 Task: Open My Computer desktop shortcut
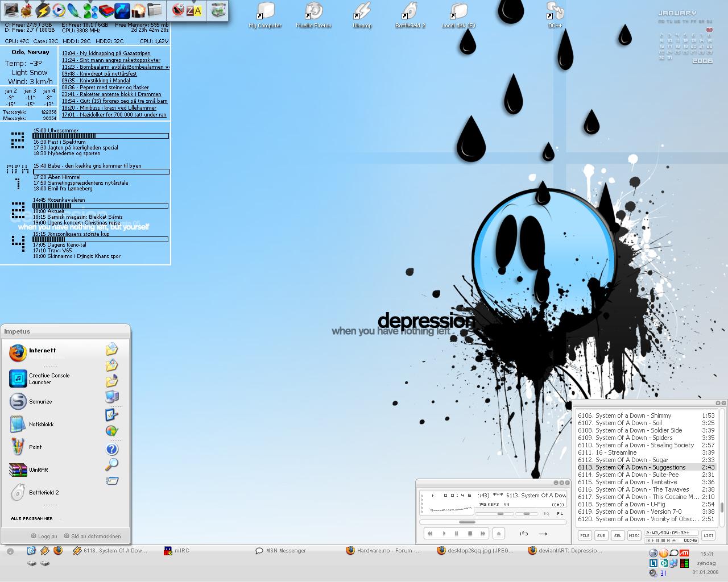(265, 15)
